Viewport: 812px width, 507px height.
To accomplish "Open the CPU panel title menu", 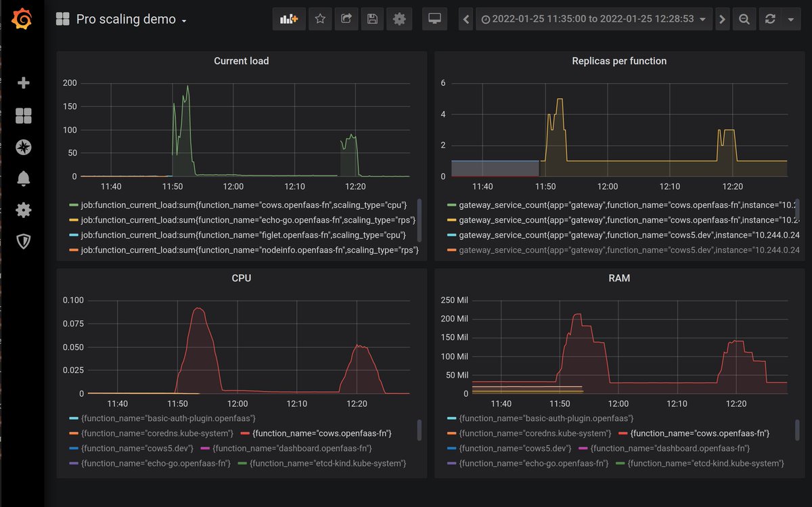I will (241, 278).
